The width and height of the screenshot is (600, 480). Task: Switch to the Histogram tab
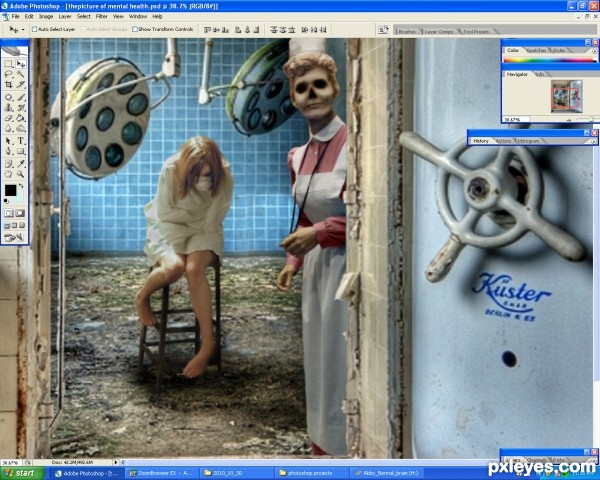[x=528, y=141]
